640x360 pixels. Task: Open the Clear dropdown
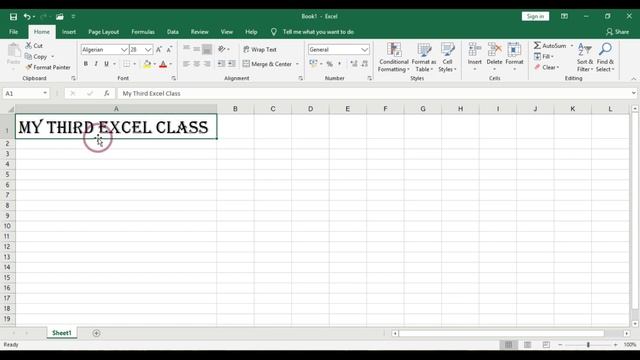(x=547, y=67)
